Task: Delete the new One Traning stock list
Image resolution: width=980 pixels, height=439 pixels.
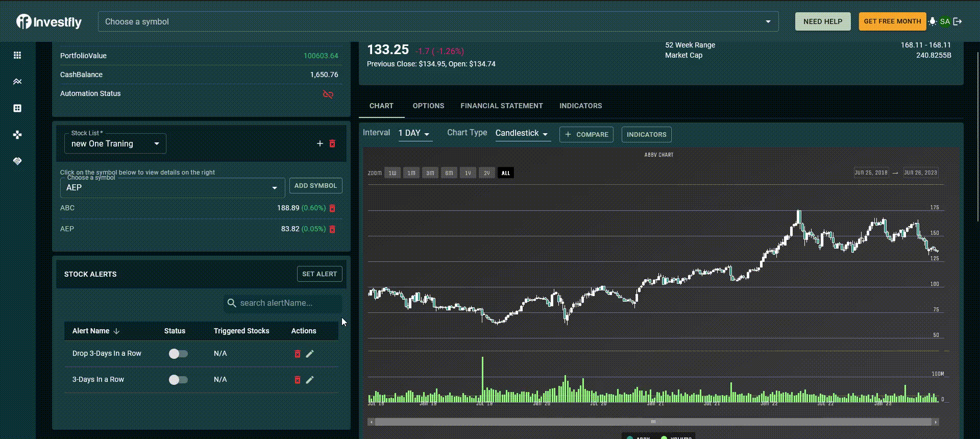Action: pos(332,143)
